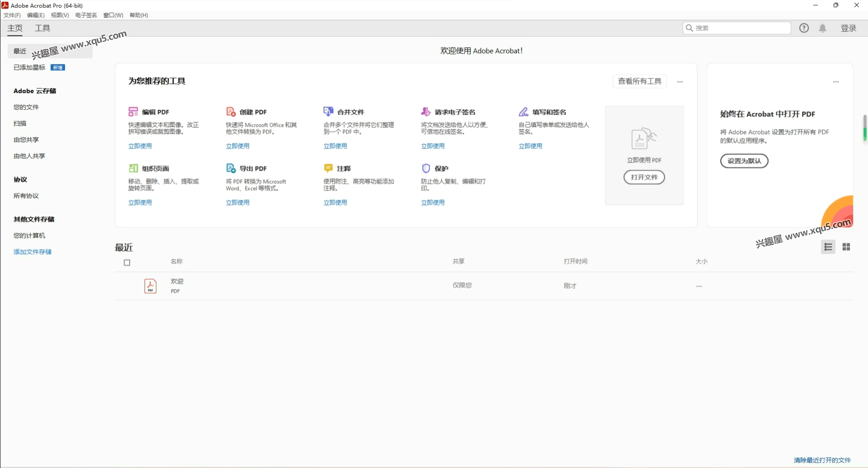Click 立即使用 under 填写和签名
The width and height of the screenshot is (868, 468).
pyautogui.click(x=530, y=146)
